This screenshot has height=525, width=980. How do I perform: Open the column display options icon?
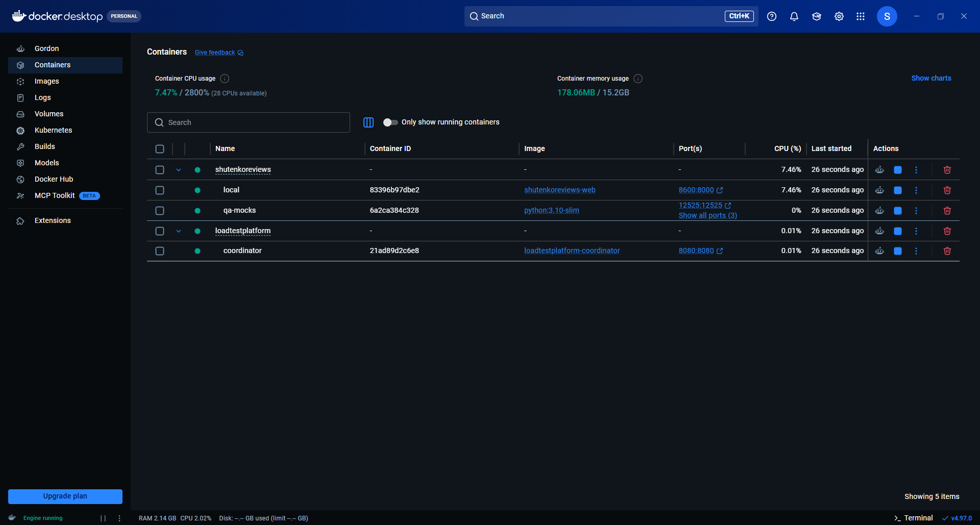point(369,122)
